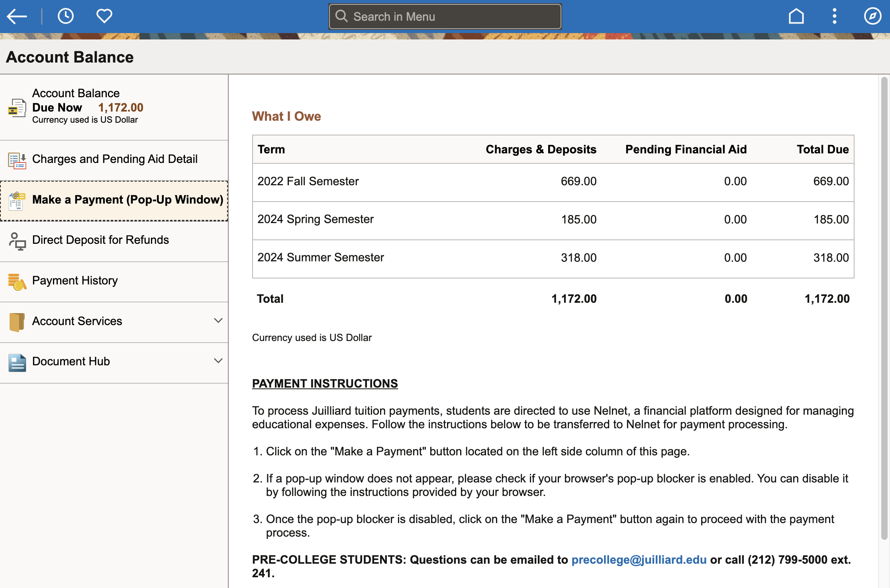Click the Make a Payment clipboard icon
890x588 pixels.
click(17, 201)
